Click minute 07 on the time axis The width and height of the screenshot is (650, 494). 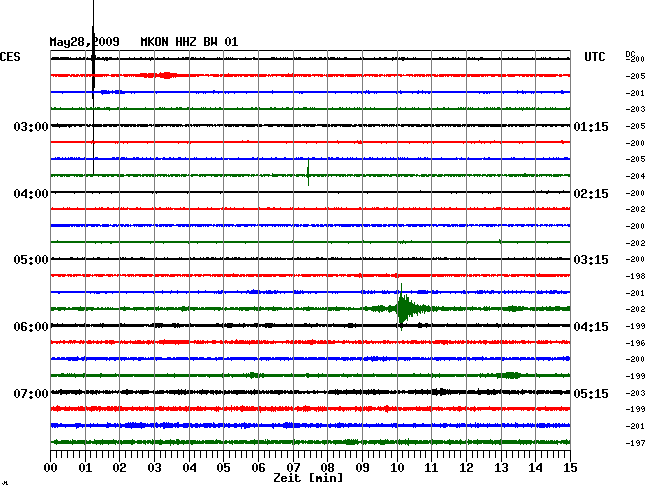click(x=293, y=468)
